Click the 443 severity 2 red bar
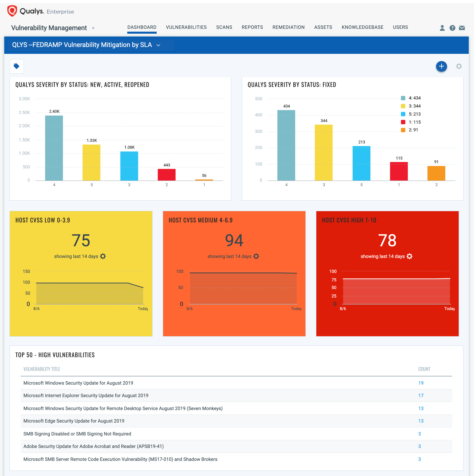This screenshot has height=476, width=474. pos(167,175)
